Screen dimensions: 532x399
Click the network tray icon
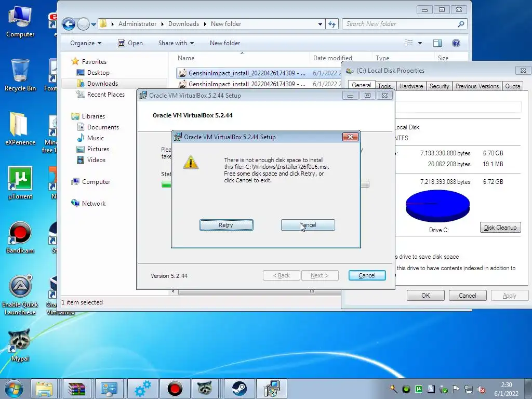[469, 389]
